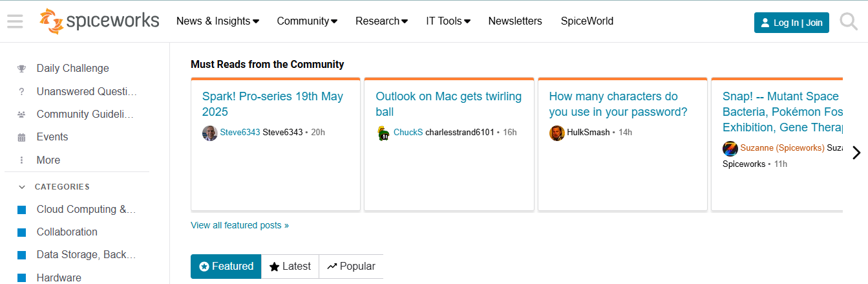Expand the Research dropdown menu
The height and width of the screenshot is (284, 868).
click(x=381, y=21)
